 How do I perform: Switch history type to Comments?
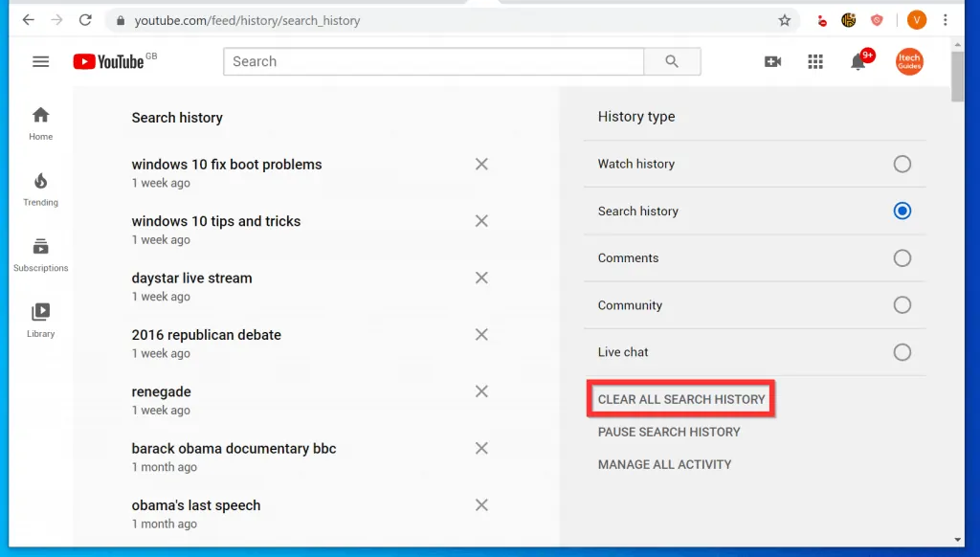902,257
